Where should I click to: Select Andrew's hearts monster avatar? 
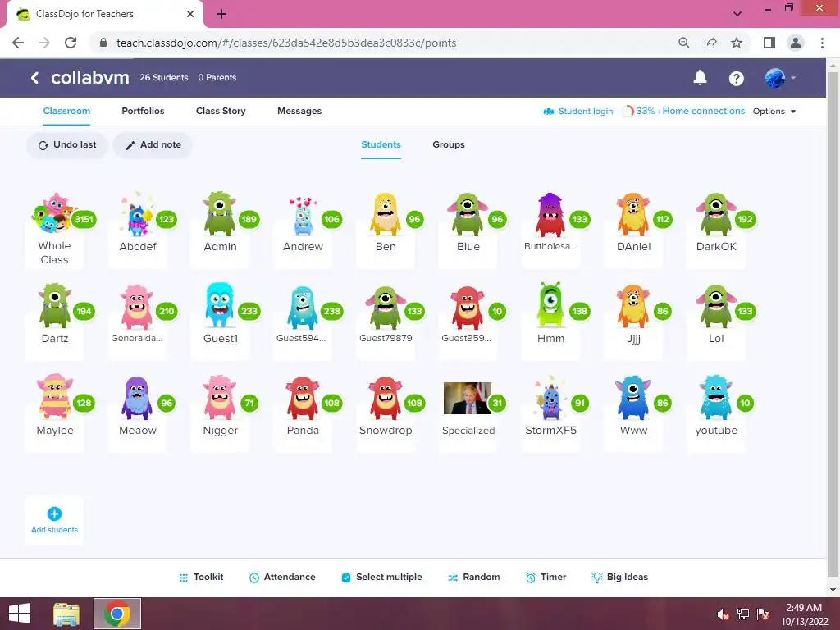(303, 217)
